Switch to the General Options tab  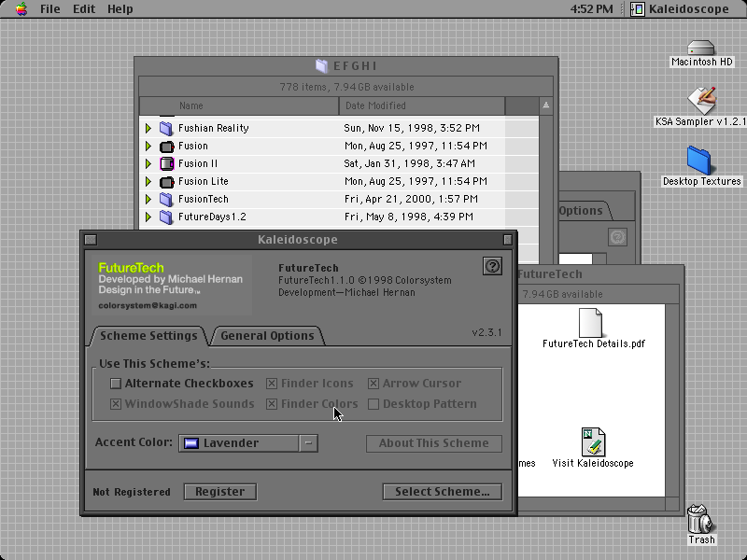pyautogui.click(x=267, y=336)
